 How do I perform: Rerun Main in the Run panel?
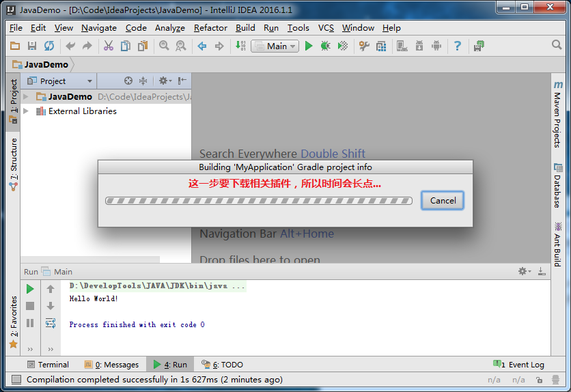[x=30, y=289]
